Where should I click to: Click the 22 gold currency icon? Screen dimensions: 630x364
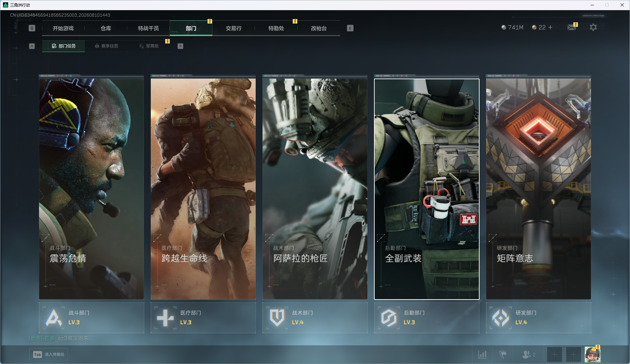coord(534,27)
